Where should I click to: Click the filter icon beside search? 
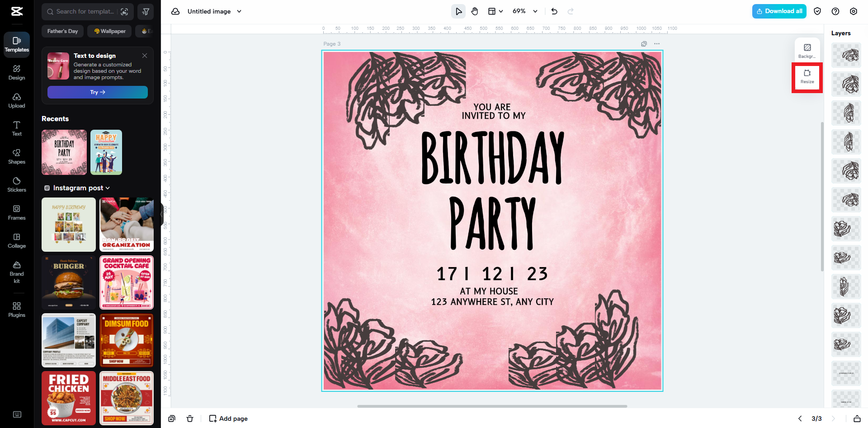click(x=146, y=12)
